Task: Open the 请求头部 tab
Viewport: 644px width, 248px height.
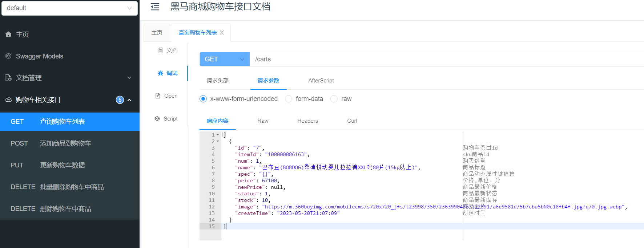Action: (217, 81)
